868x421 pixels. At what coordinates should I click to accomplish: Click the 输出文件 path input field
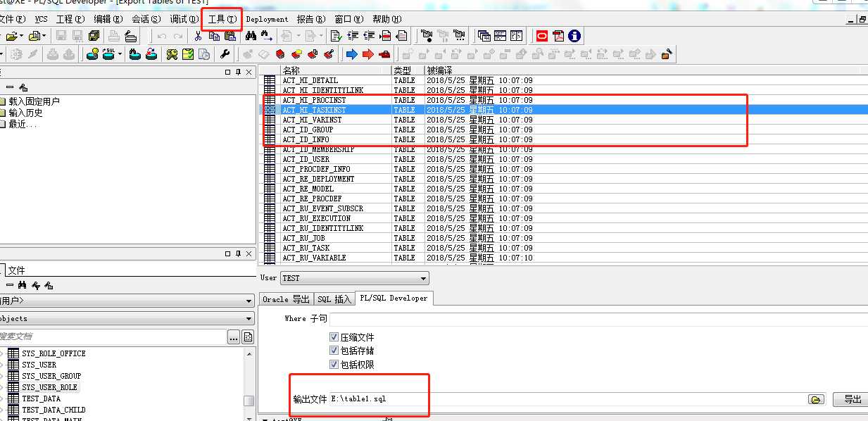tap(567, 399)
